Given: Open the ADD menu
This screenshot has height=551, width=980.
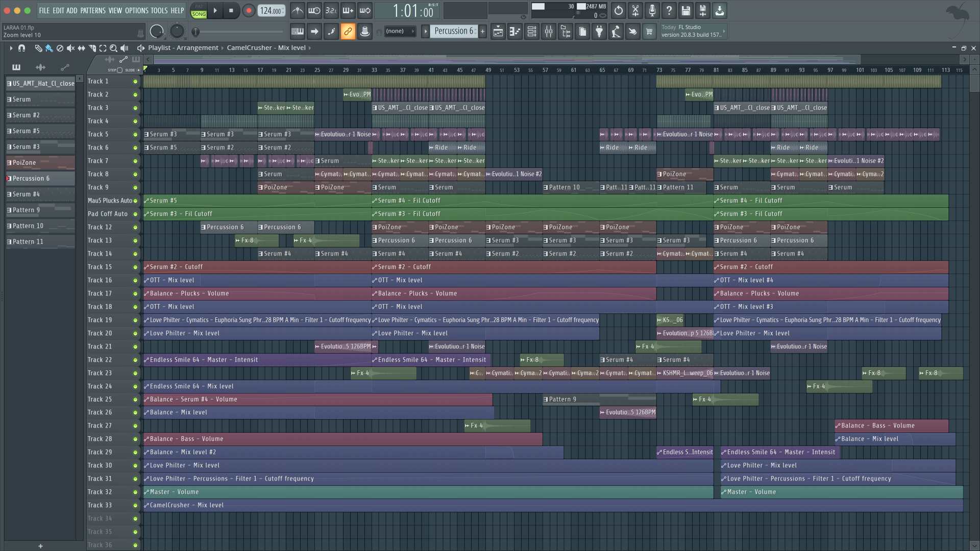Looking at the screenshot, I should (x=72, y=10).
